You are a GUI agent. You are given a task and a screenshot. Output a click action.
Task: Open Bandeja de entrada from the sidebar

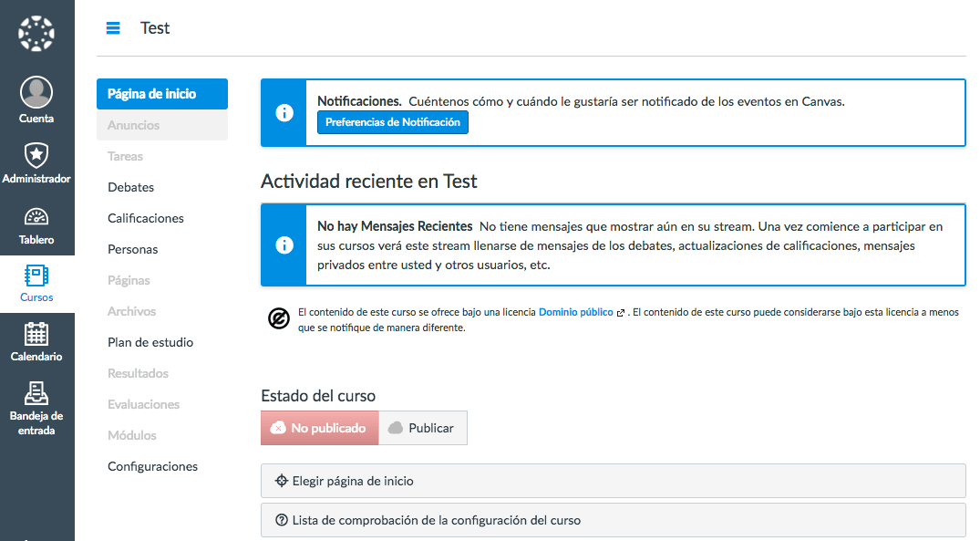(36, 401)
